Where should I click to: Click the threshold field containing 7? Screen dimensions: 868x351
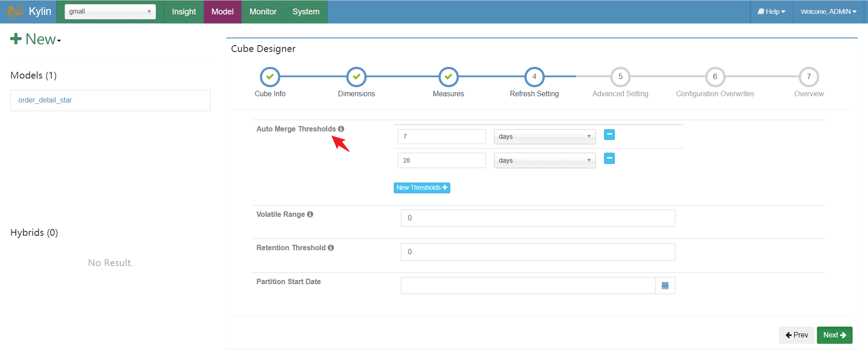[442, 136]
